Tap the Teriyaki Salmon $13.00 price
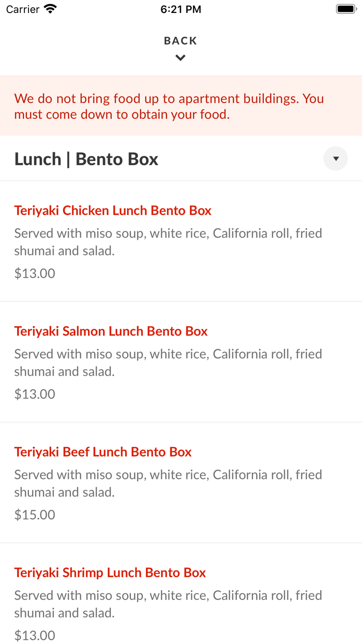 click(35, 394)
